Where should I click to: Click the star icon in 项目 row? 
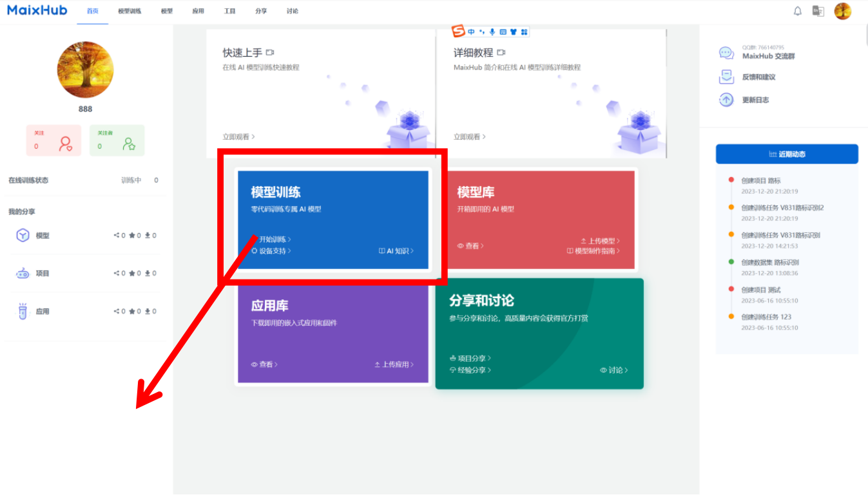pos(132,274)
